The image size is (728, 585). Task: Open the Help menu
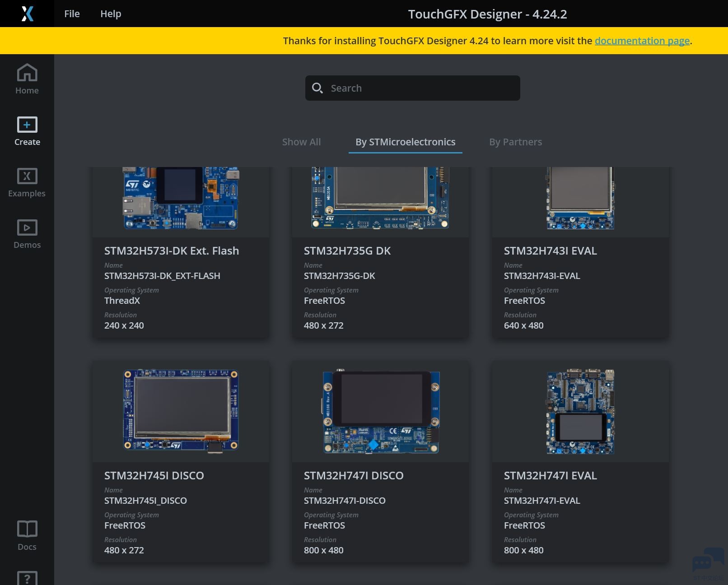pyautogui.click(x=111, y=14)
